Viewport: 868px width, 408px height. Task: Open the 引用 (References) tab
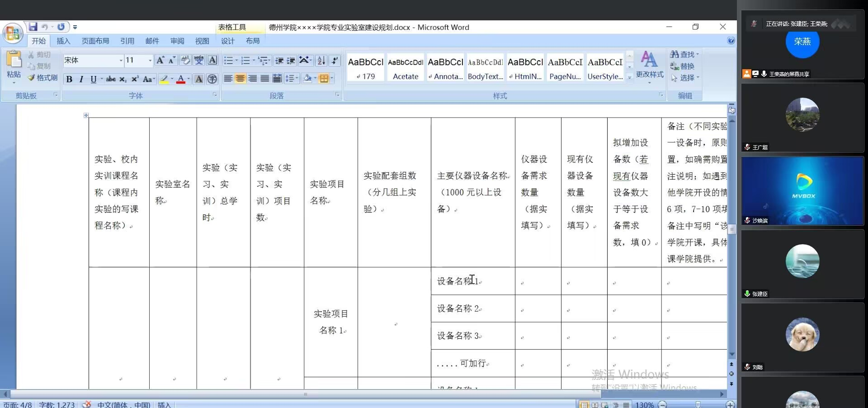127,41
